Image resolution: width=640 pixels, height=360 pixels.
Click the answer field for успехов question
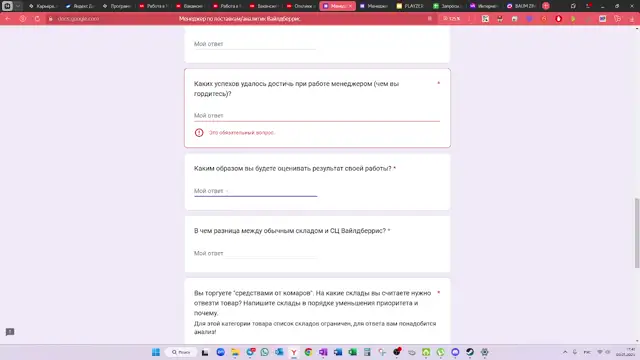coord(317,116)
